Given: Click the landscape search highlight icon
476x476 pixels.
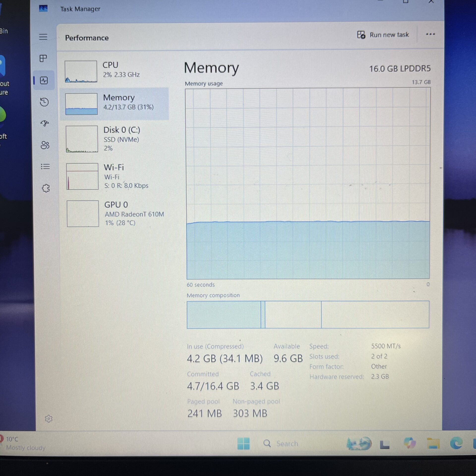Looking at the screenshot, I should point(359,444).
